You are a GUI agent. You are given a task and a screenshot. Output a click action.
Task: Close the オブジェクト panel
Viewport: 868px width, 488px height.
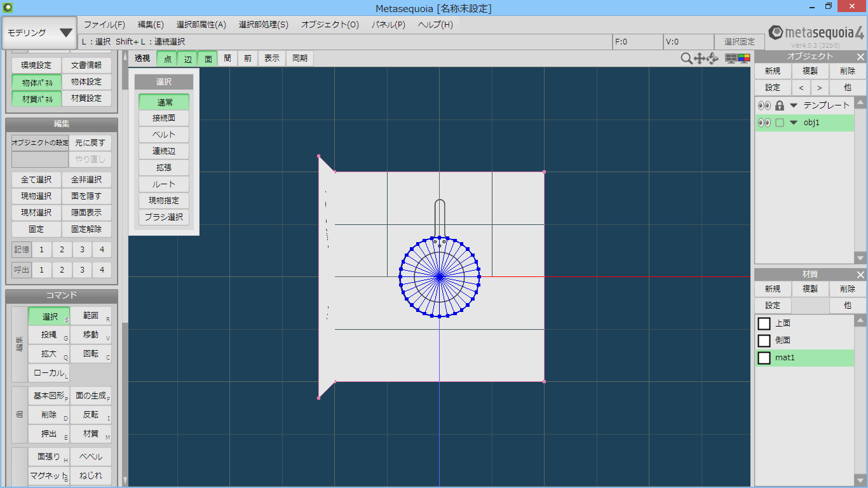pos(860,57)
